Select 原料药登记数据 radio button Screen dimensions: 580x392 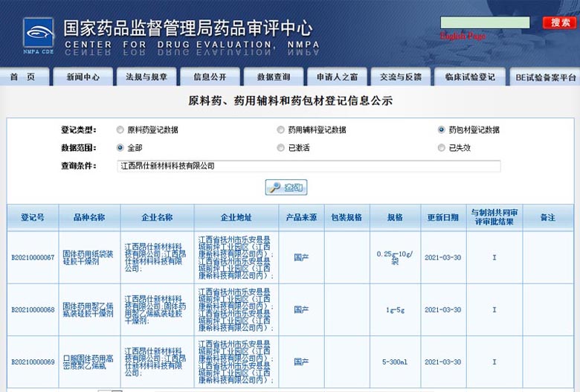pyautogui.click(x=120, y=129)
